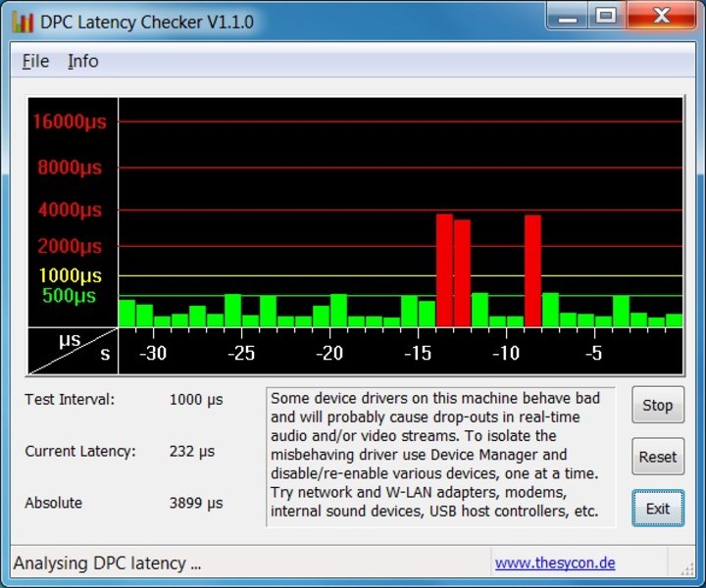Click the DPC Latency Checker V1.1.0 title text
The width and height of the screenshot is (706, 588).
pyautogui.click(x=147, y=22)
